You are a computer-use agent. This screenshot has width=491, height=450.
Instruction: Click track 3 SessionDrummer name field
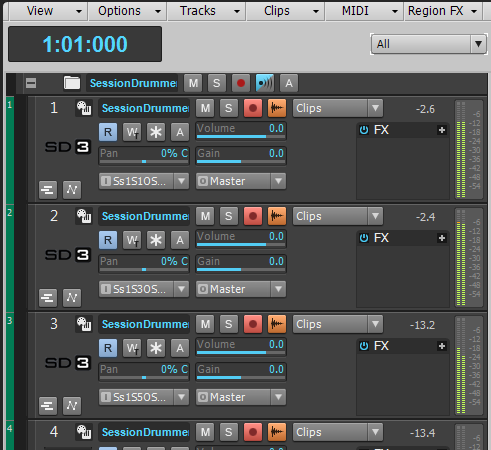pos(144,324)
